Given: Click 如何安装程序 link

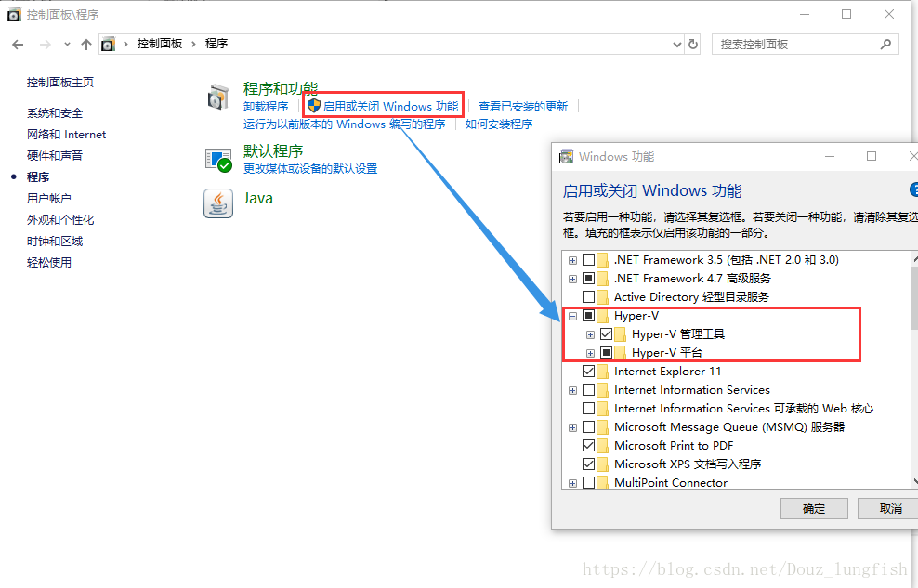Looking at the screenshot, I should pyautogui.click(x=499, y=124).
